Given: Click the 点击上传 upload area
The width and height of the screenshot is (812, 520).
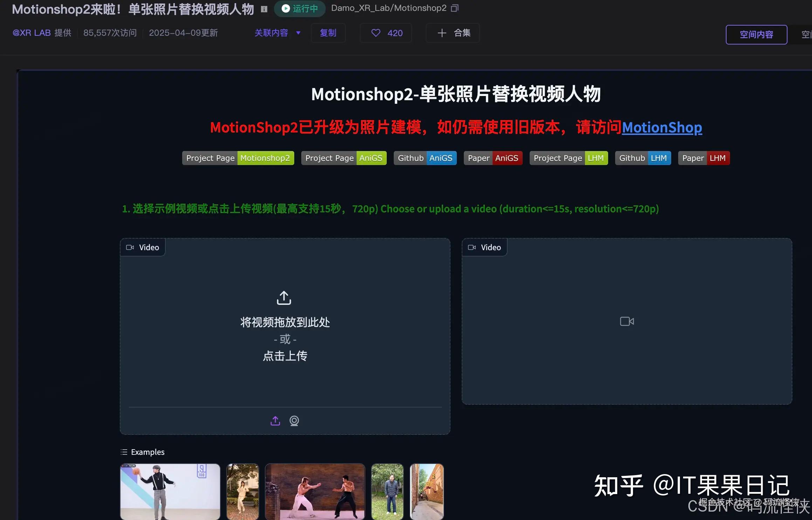Looking at the screenshot, I should click(x=285, y=356).
